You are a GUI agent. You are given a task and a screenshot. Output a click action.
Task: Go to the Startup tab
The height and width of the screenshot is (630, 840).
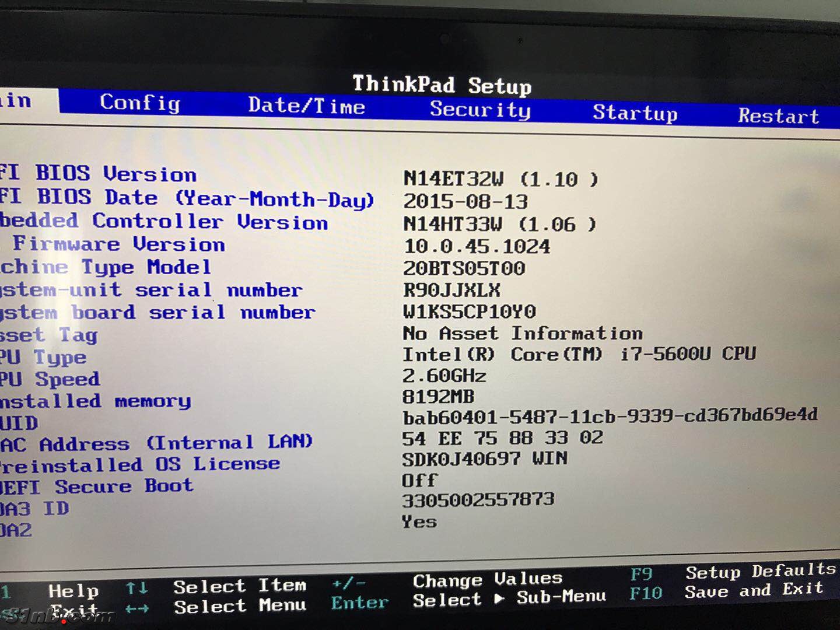[x=635, y=112]
